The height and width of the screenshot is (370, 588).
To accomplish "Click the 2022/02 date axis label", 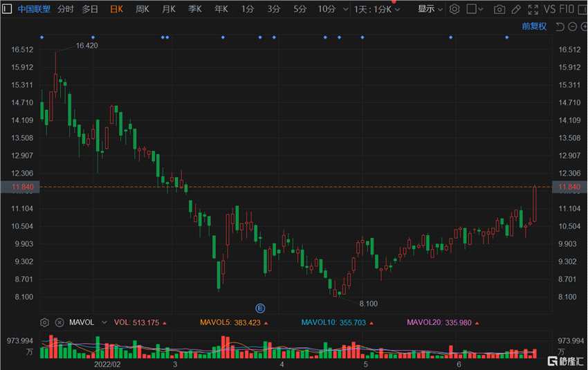I will click(107, 364).
